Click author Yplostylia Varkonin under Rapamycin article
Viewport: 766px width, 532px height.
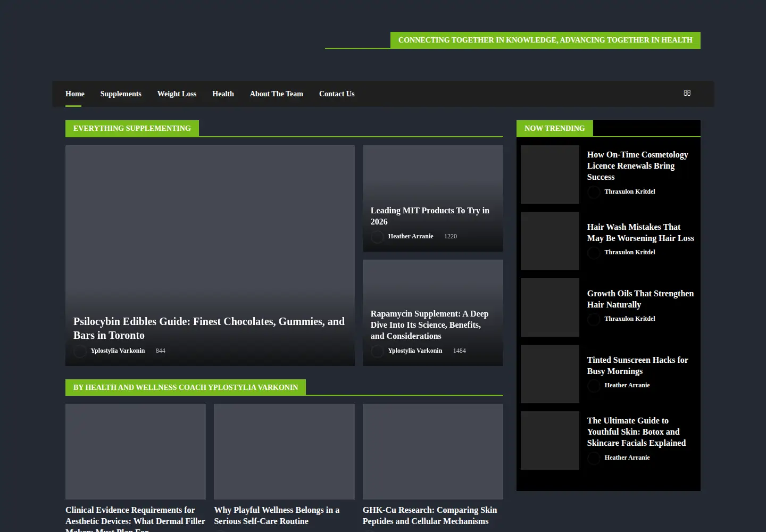[415, 351]
